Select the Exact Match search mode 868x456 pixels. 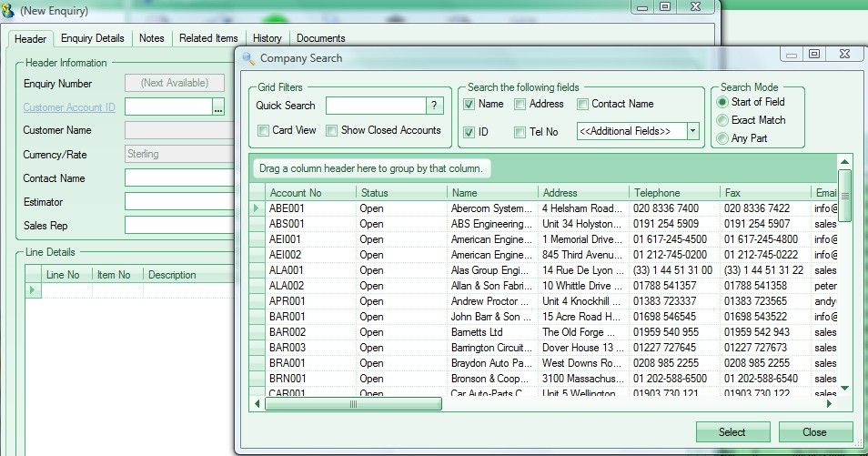[x=723, y=120]
